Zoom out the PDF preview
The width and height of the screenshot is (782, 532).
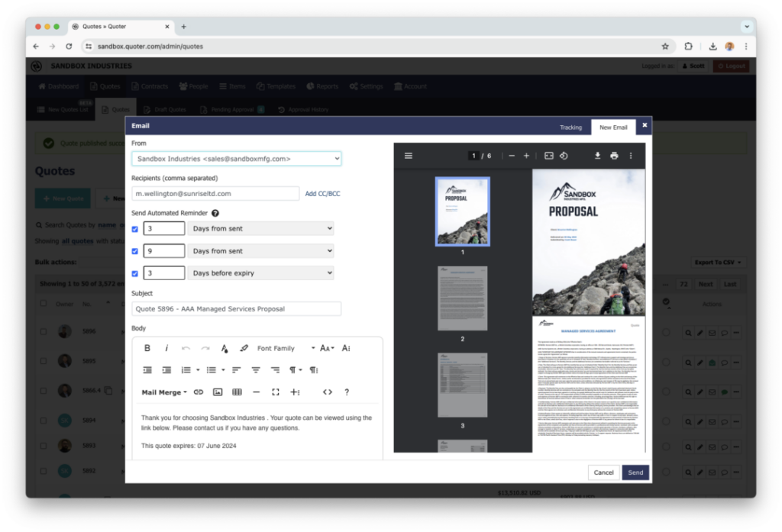[x=512, y=156]
